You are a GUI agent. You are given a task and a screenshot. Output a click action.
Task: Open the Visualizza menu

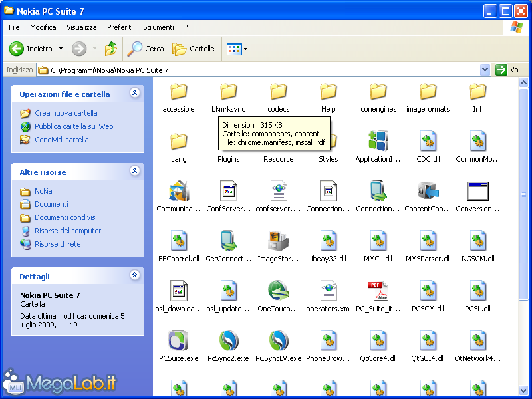pos(81,27)
